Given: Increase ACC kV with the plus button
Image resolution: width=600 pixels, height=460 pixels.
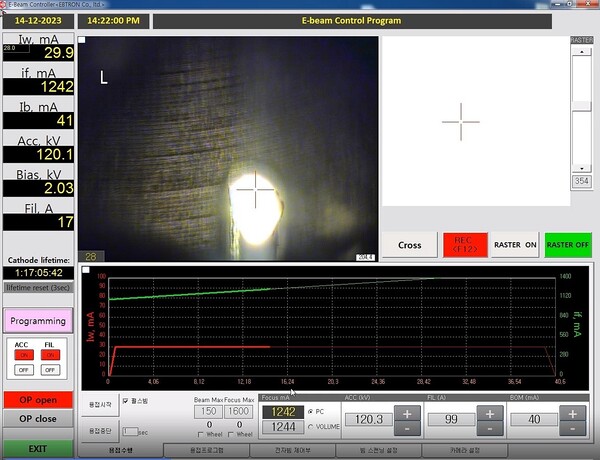Looking at the screenshot, I should pos(406,413).
